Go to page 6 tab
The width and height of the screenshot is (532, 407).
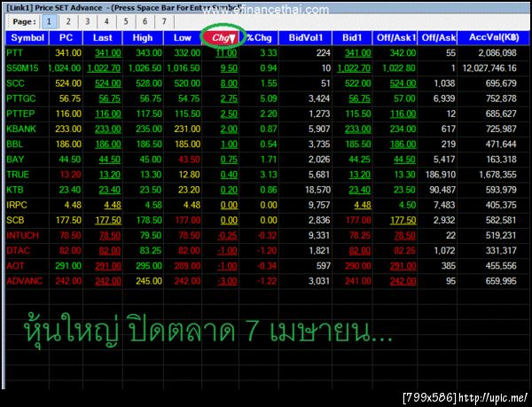click(x=145, y=21)
